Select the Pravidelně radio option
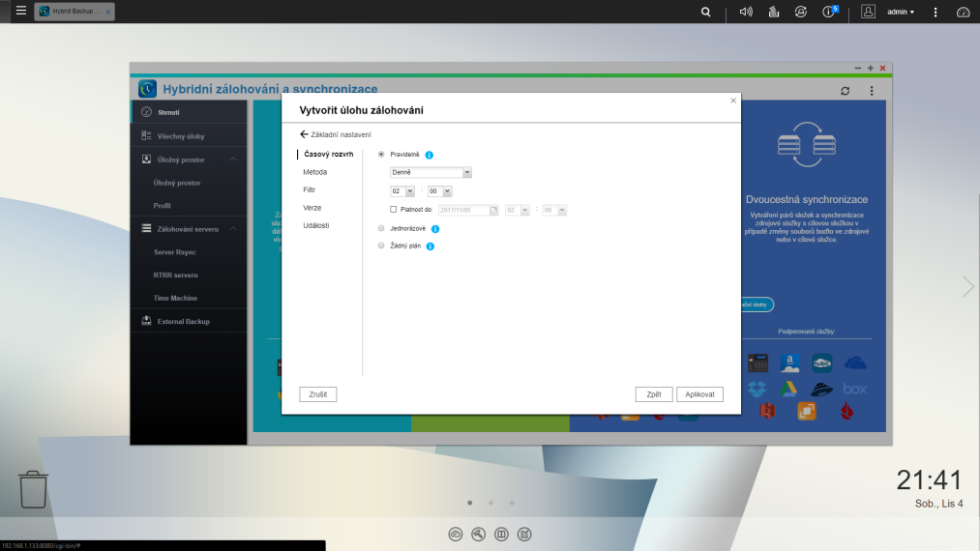The width and height of the screenshot is (980, 551). pos(381,155)
